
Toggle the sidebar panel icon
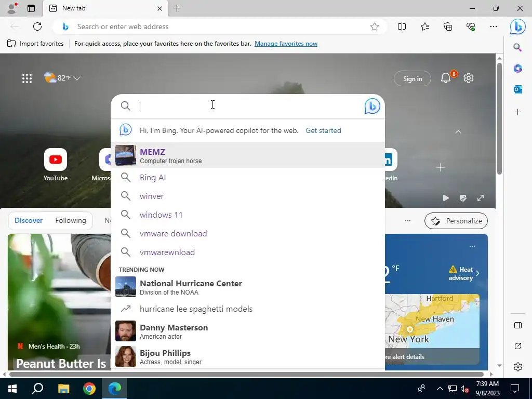tap(518, 325)
